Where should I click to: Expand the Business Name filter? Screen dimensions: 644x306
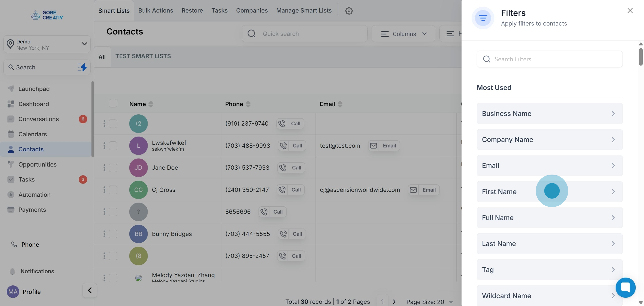[x=549, y=113]
